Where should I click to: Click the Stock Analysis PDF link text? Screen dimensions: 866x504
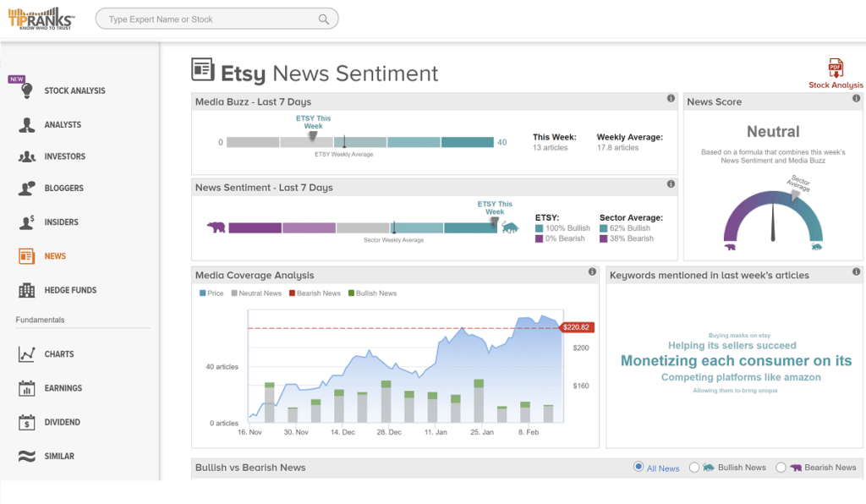point(836,85)
